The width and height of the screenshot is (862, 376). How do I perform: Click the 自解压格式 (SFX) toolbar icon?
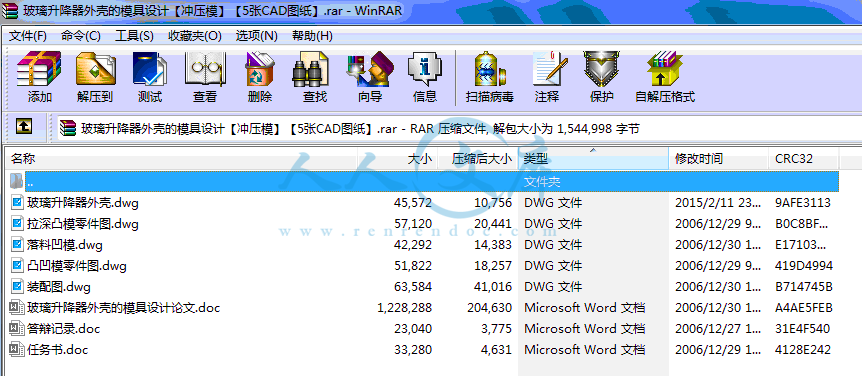click(665, 69)
